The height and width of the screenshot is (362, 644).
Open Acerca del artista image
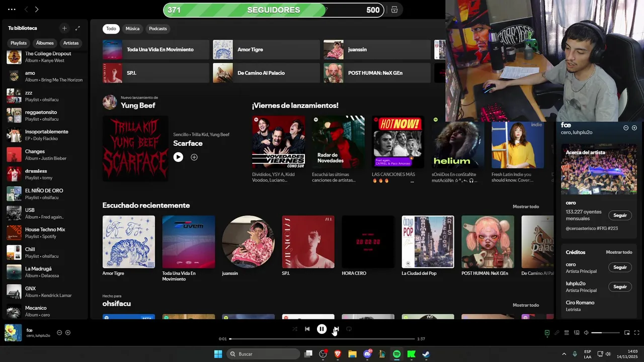599,169
